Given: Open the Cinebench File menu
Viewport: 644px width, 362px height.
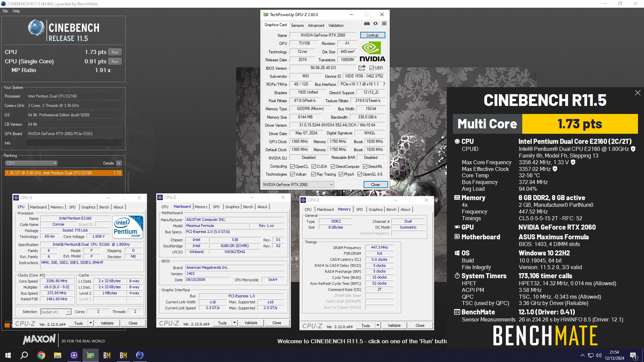Looking at the screenshot, I should click(5, 11).
